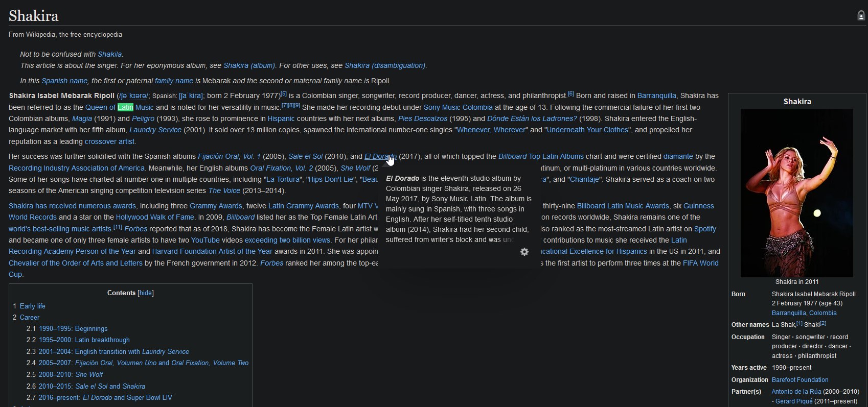Open Shakira (disambiguation) link
Screen dimensions: 868x407
(x=385, y=65)
